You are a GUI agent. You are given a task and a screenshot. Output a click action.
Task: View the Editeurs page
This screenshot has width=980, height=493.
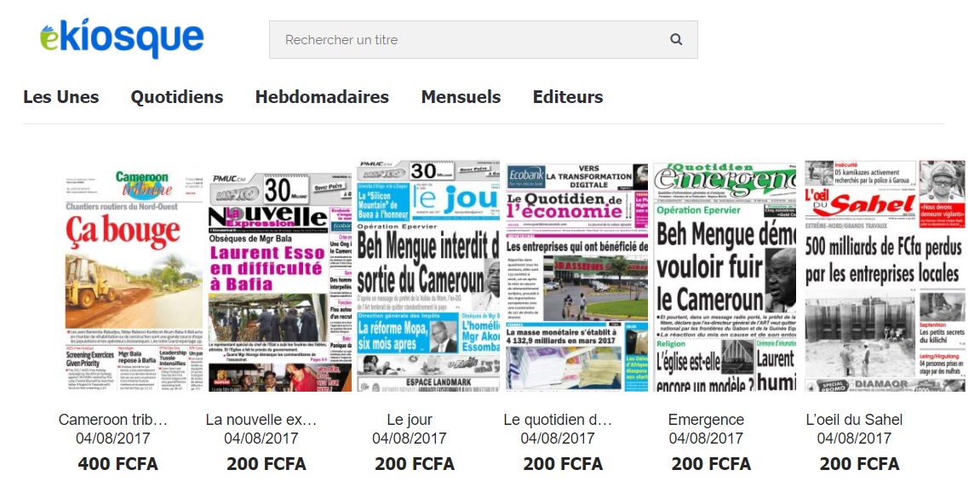tap(568, 97)
